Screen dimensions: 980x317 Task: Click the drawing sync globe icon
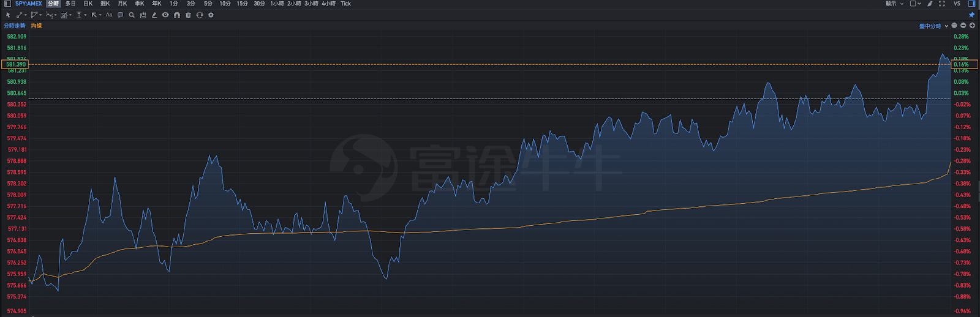coord(200,15)
